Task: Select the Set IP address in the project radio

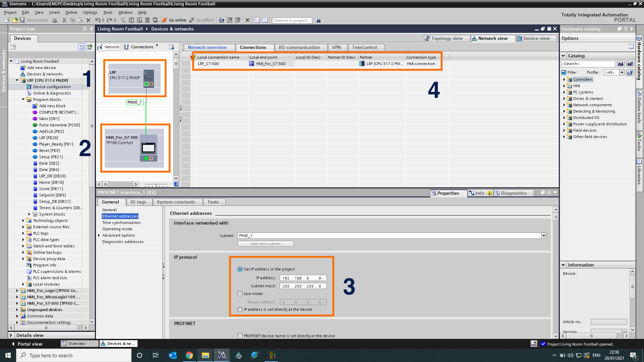Action: [x=240, y=269]
